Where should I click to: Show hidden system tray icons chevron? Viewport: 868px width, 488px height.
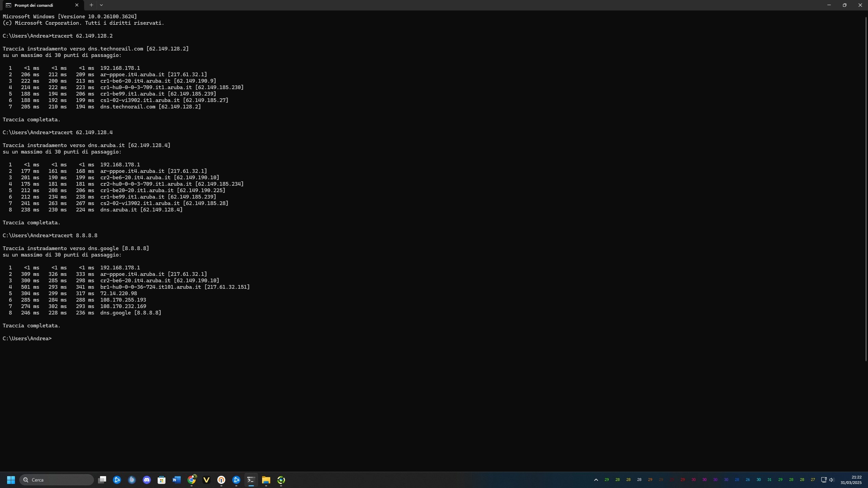point(596,480)
